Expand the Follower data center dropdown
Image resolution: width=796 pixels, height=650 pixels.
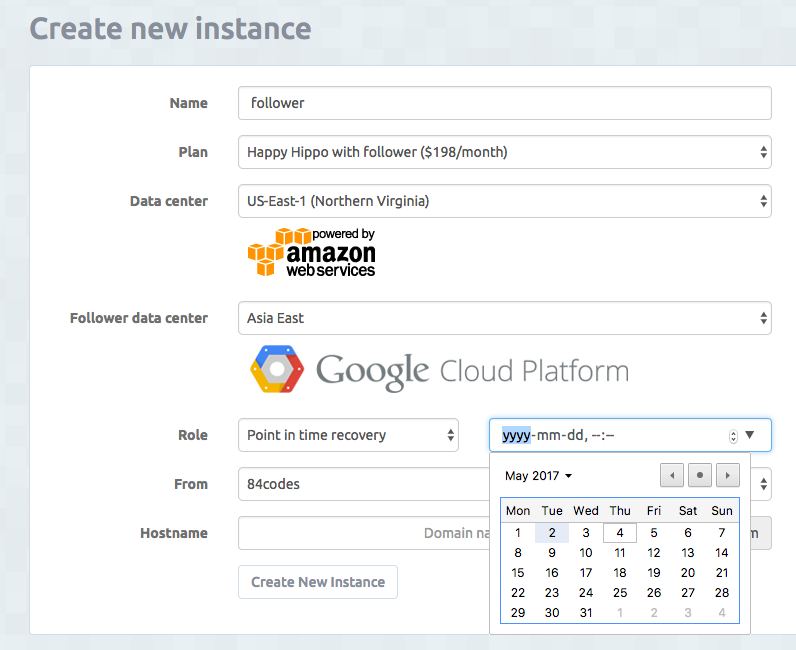[504, 318]
